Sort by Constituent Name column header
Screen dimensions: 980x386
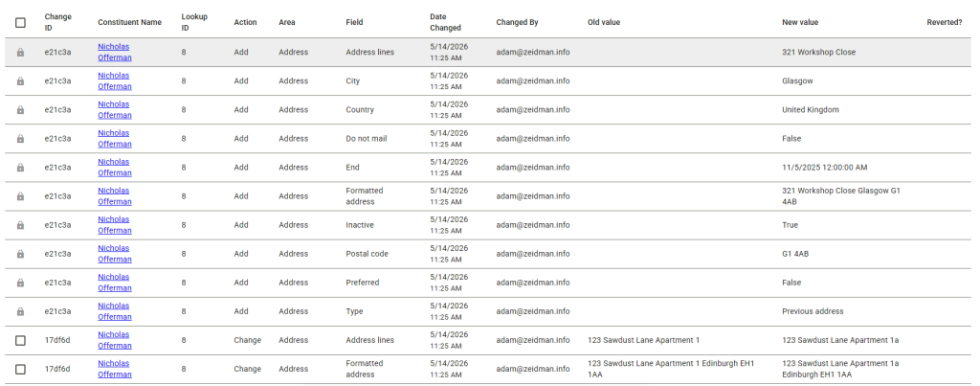click(129, 23)
